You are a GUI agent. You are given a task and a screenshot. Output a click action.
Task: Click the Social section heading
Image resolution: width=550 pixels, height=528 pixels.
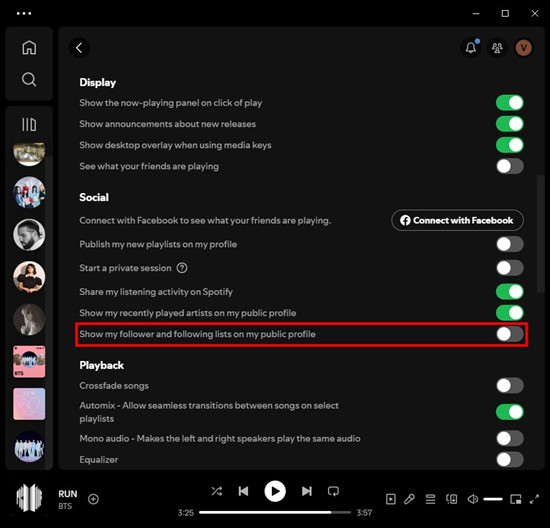pyautogui.click(x=94, y=197)
